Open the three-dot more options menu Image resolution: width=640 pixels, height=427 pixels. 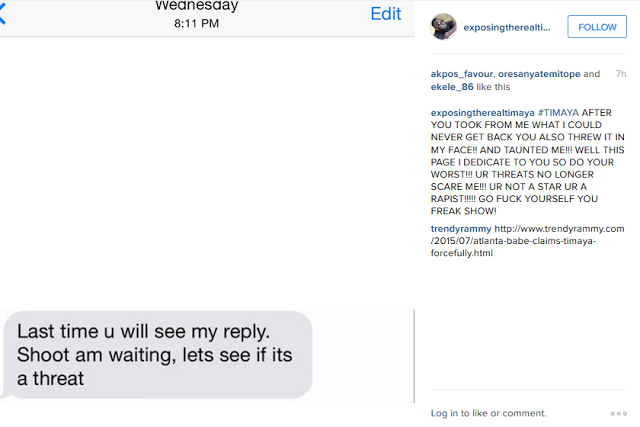pos(618,413)
